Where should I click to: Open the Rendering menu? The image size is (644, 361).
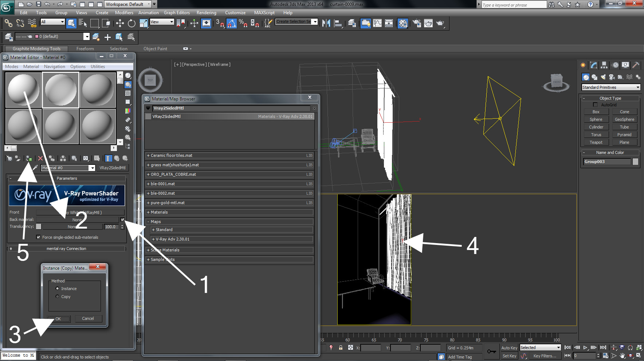(207, 12)
